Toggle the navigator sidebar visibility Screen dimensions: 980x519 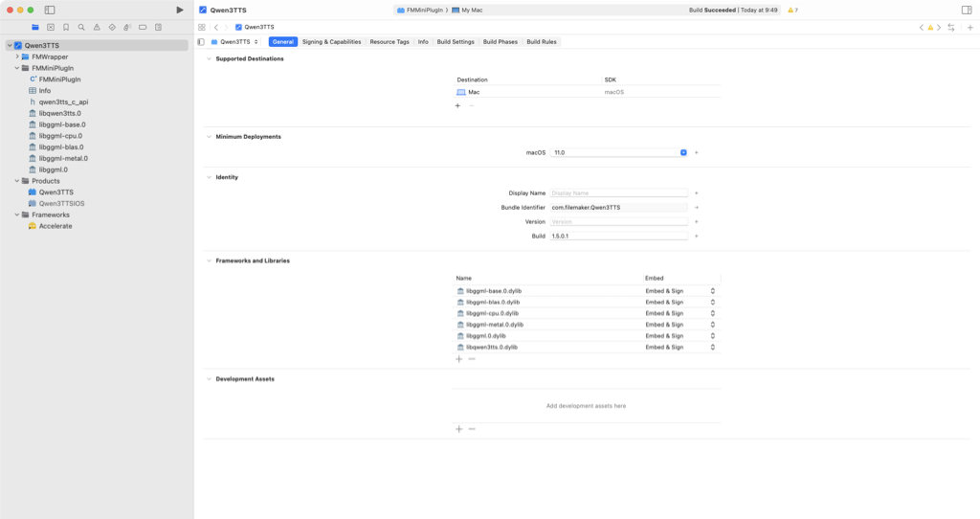50,10
